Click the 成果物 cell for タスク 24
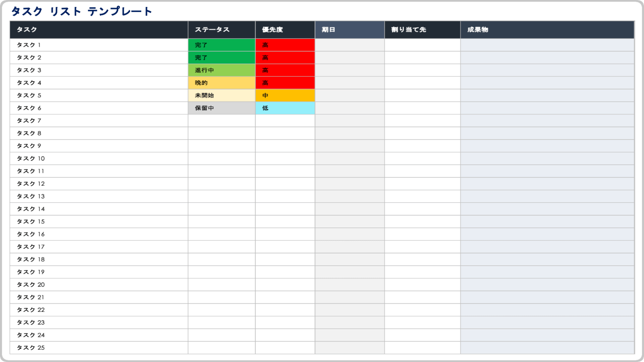The width and height of the screenshot is (644, 362). [x=547, y=335]
